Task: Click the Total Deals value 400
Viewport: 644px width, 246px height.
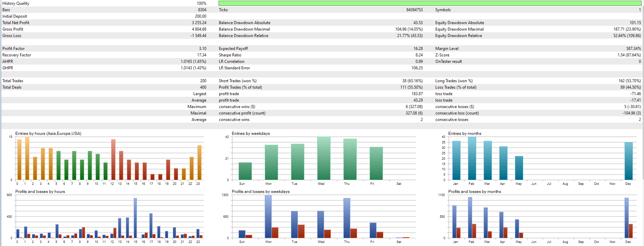Action: 203,87
